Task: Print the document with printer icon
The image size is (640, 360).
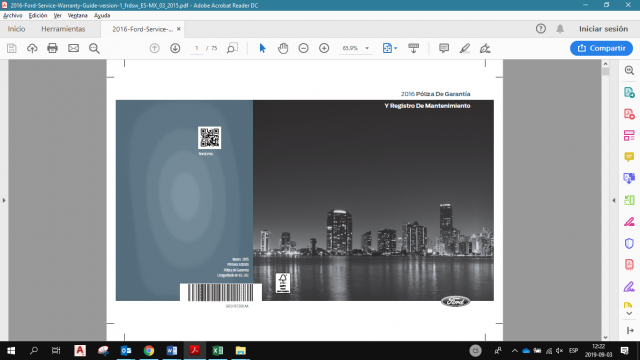Action: click(x=52, y=48)
